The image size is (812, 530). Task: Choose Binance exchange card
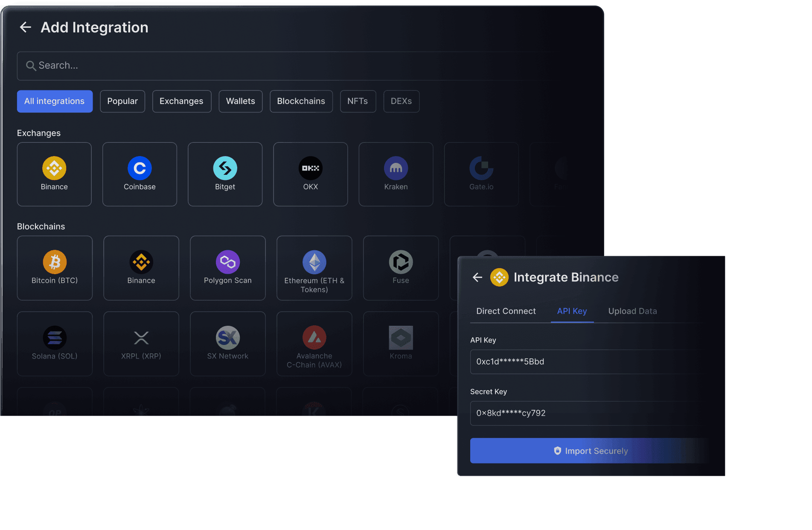[x=54, y=174]
